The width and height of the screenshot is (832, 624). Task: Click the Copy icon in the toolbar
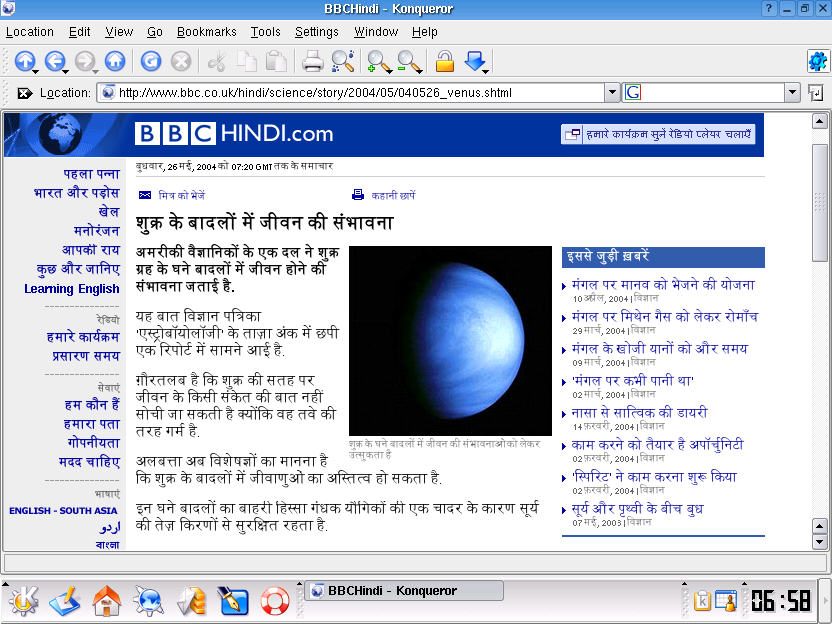[247, 61]
